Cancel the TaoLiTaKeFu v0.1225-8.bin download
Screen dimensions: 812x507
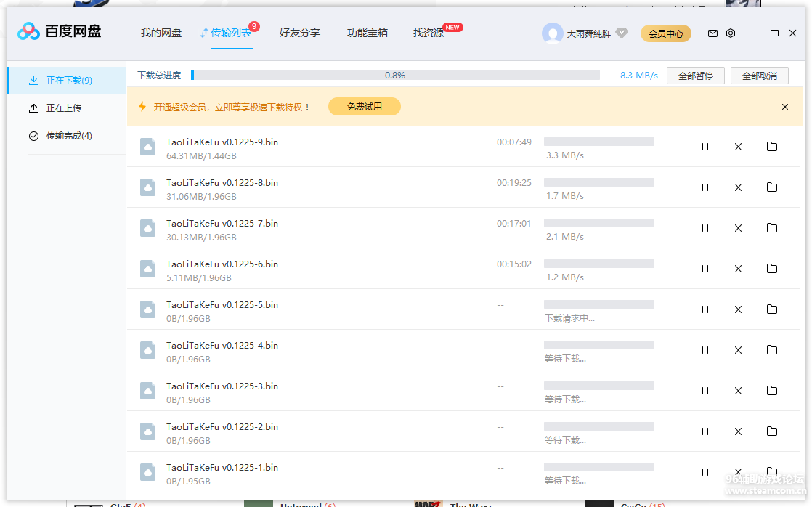coord(738,187)
